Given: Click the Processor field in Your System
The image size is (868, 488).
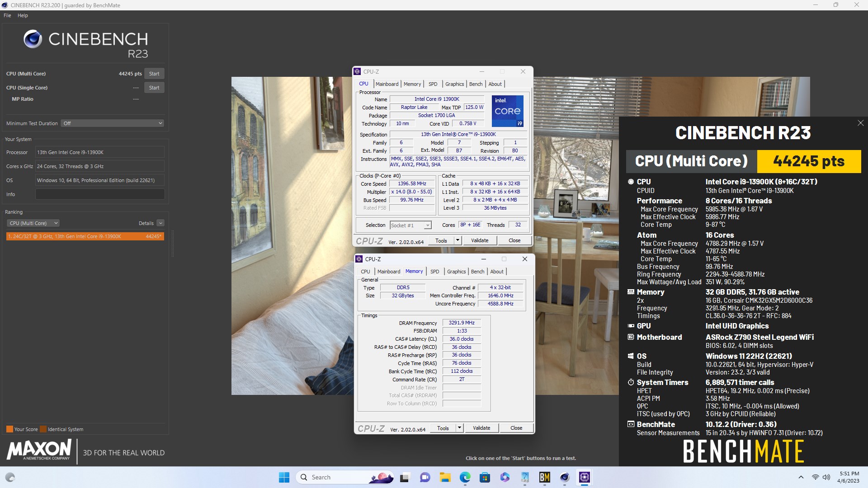Looking at the screenshot, I should (100, 152).
